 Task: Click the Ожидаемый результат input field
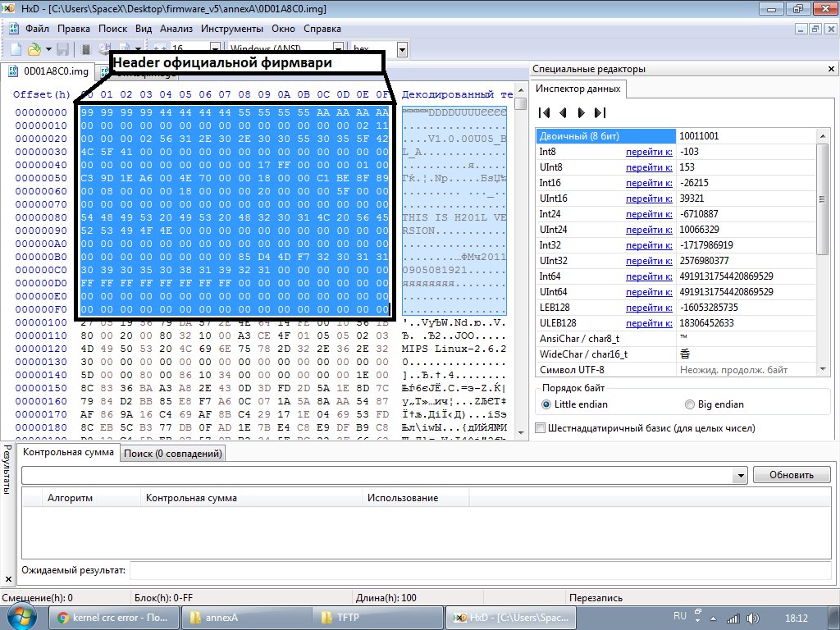click(481, 571)
